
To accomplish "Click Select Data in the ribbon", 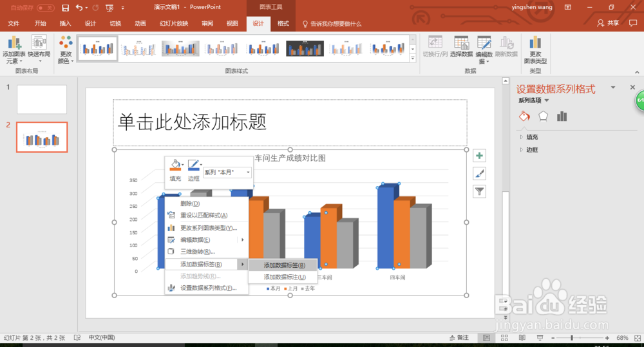I will click(461, 46).
